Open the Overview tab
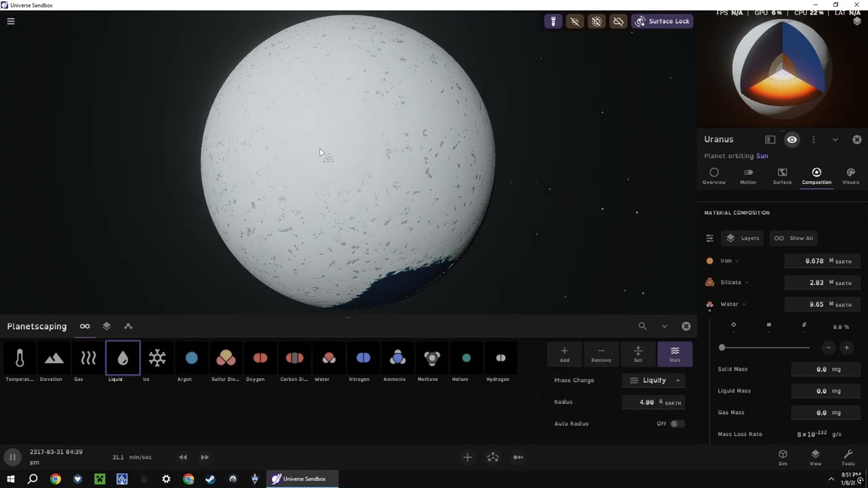868x488 pixels. pos(714,176)
